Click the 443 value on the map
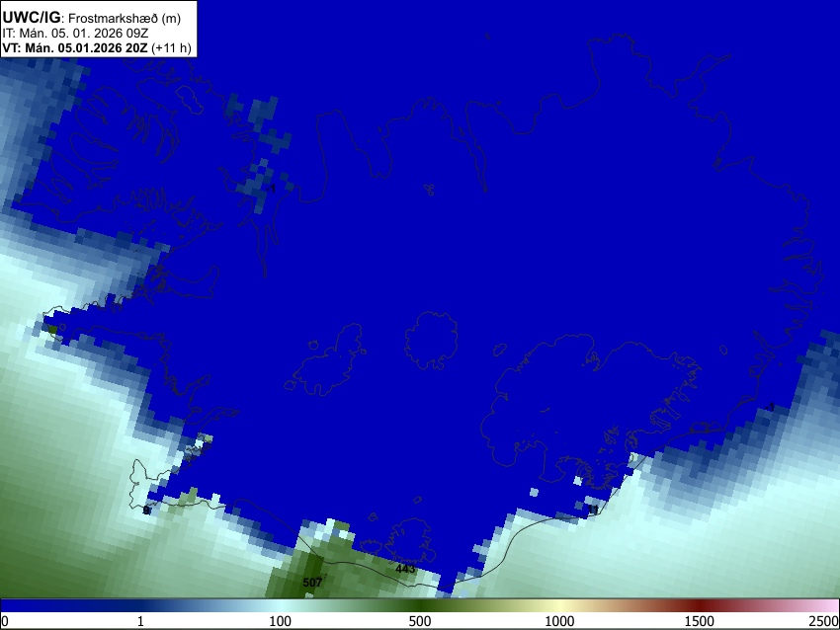Screen dimensions: 840x630 [405, 569]
